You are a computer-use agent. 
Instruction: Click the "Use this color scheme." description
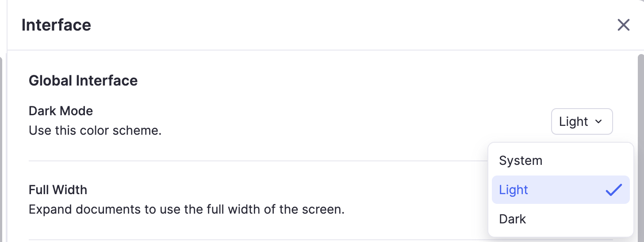point(95,131)
